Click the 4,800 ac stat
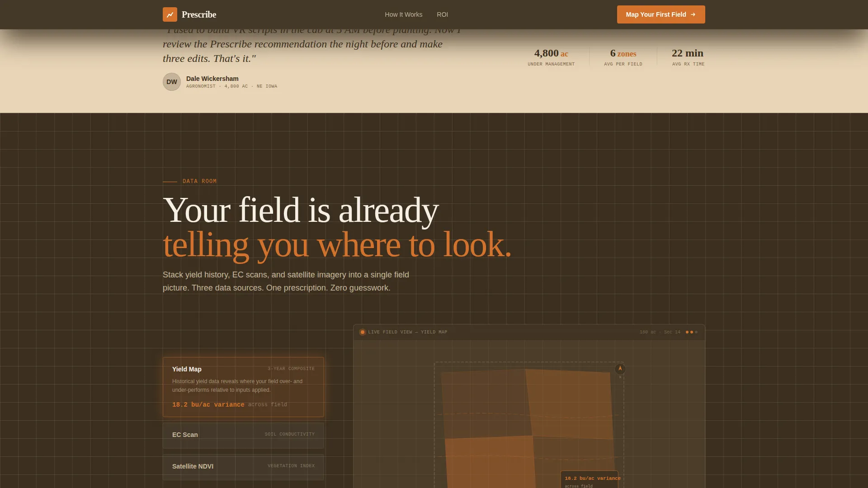Viewport: 868px width, 488px height. 551,53
